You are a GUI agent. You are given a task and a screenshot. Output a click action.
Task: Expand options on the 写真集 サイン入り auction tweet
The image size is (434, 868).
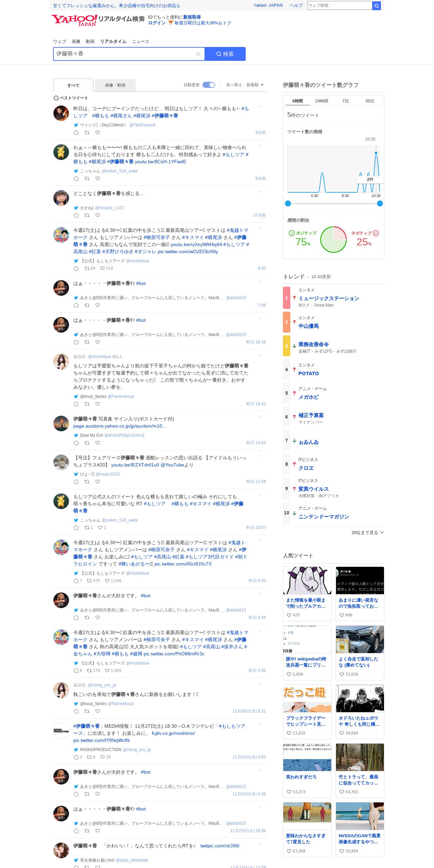point(261,417)
